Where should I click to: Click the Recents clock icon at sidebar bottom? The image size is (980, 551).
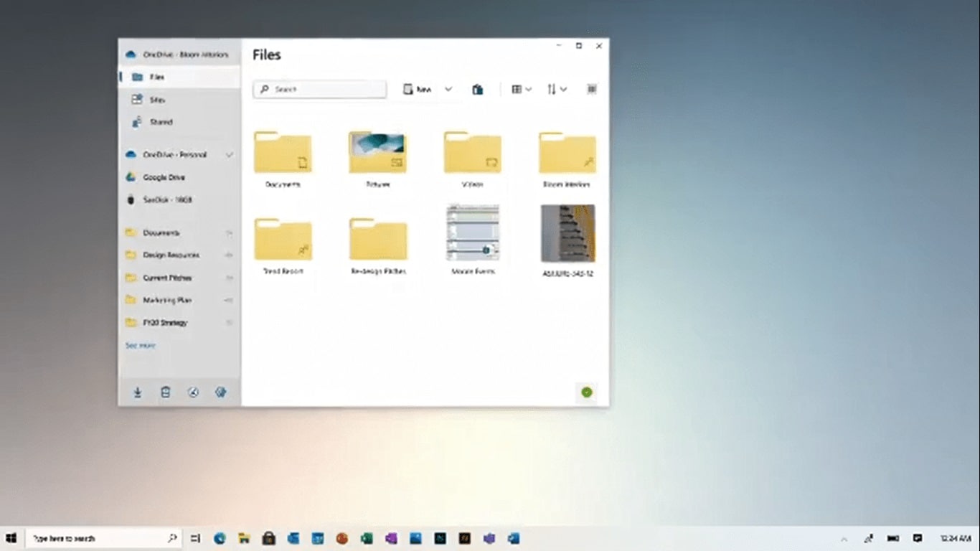click(193, 392)
